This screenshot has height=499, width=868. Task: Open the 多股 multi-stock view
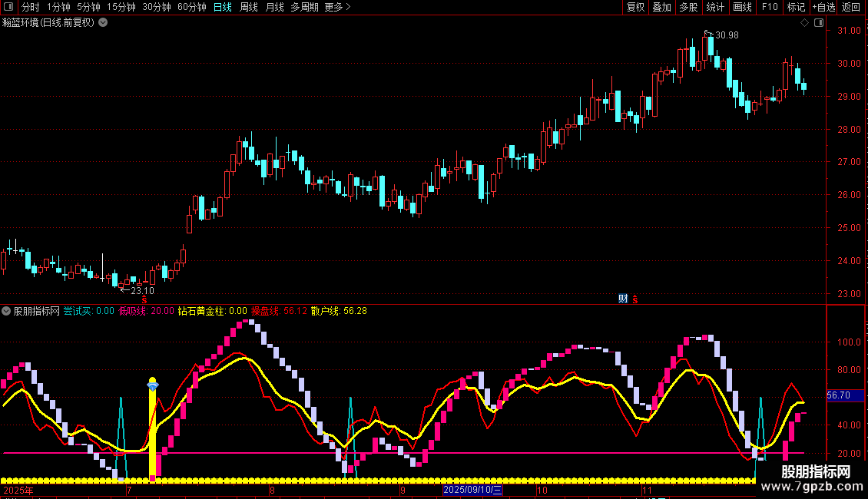pyautogui.click(x=688, y=7)
